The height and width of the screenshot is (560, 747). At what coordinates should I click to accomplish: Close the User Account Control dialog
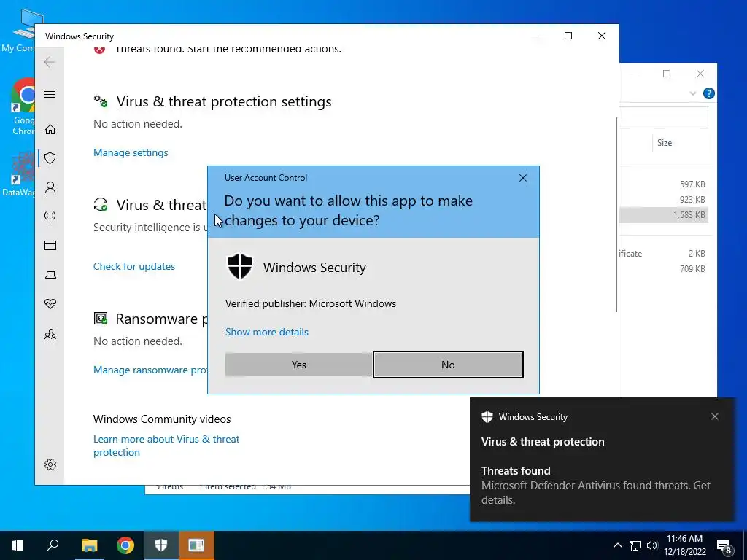pos(522,178)
